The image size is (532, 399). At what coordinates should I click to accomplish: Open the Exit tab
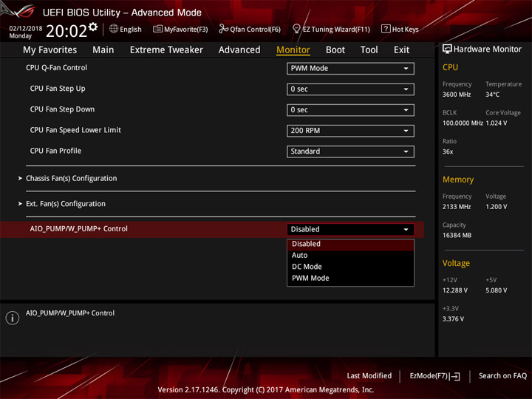coord(401,50)
